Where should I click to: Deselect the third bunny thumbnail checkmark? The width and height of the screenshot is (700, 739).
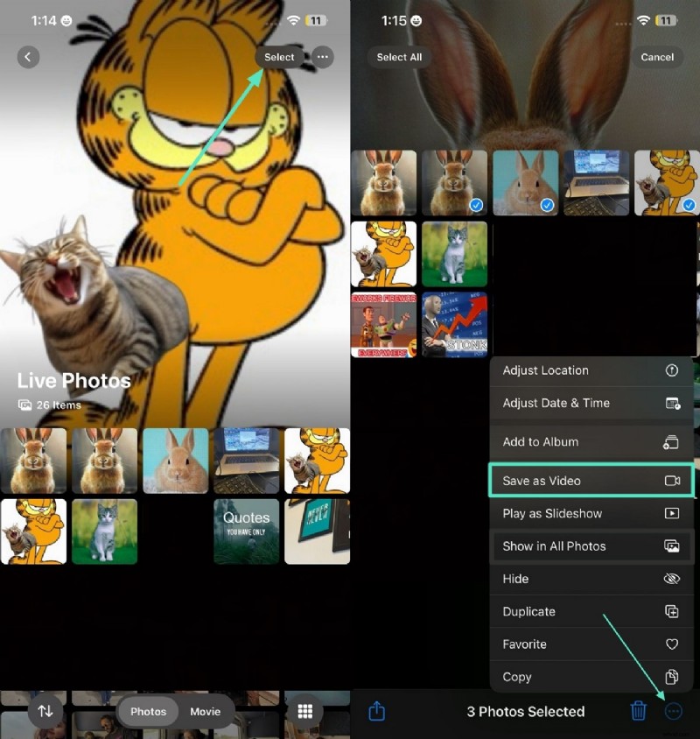pyautogui.click(x=549, y=206)
